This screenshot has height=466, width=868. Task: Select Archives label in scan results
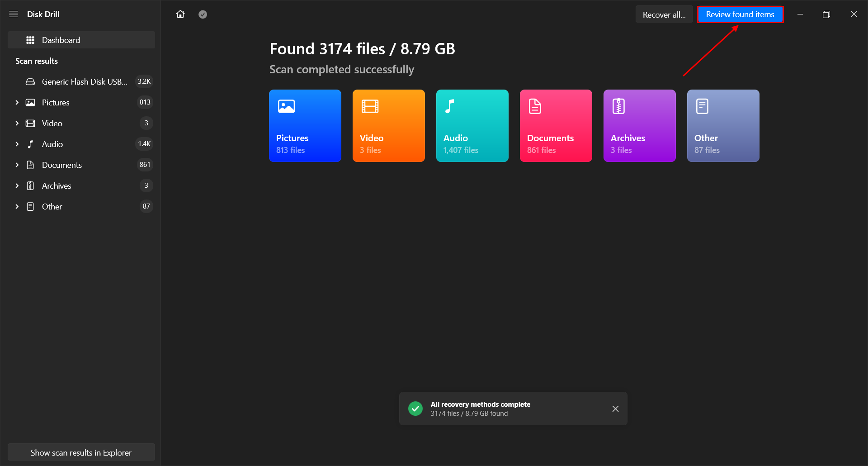point(57,185)
